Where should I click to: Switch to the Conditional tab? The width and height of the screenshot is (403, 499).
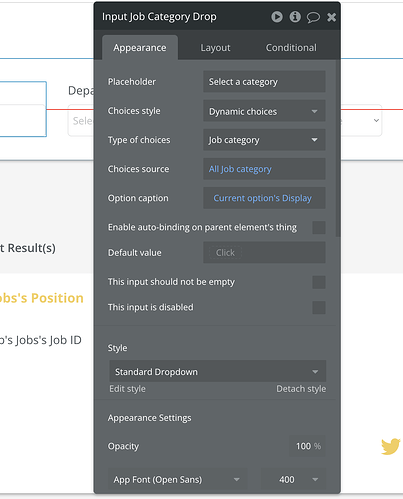[x=291, y=48]
